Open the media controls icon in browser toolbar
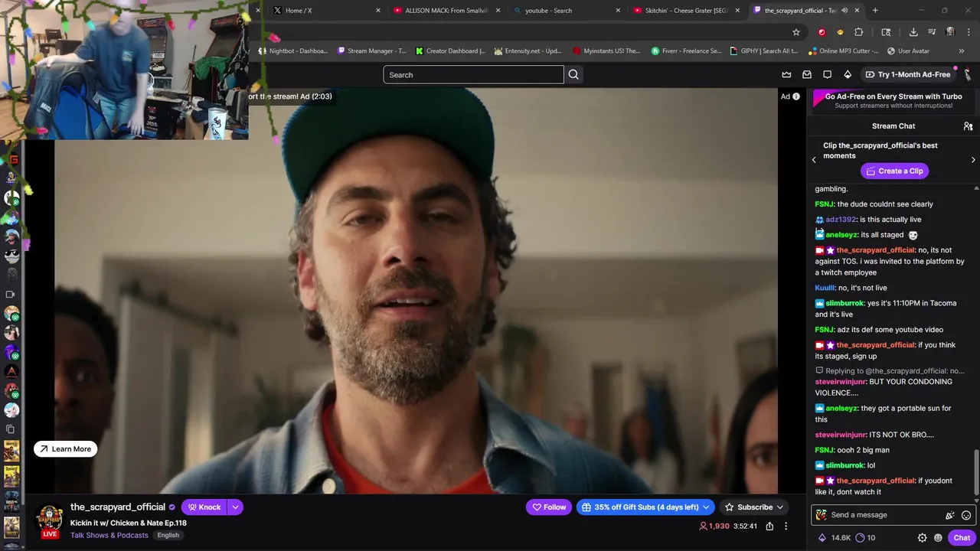The image size is (980, 551). 932,32
